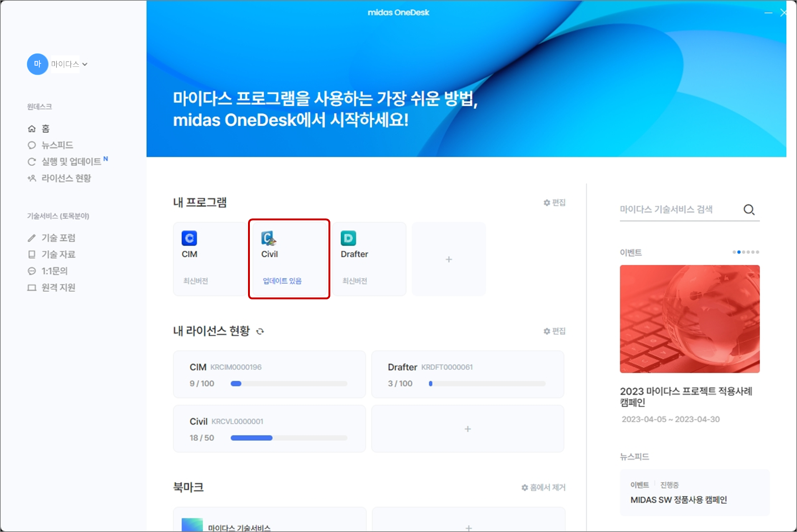Viewport: 797px width, 532px height.
Task: Click 최신버전 label under Drafter
Action: 354,281
